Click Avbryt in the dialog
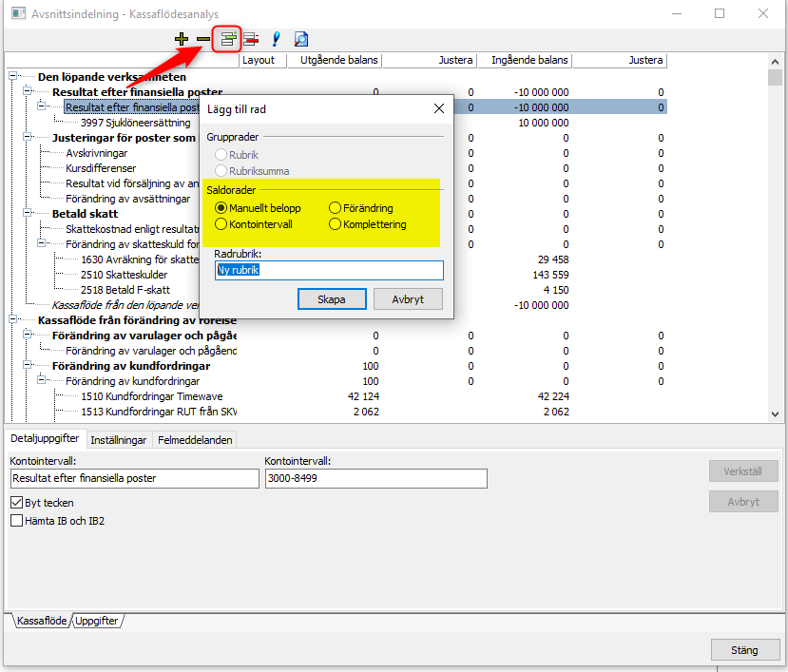 point(408,299)
